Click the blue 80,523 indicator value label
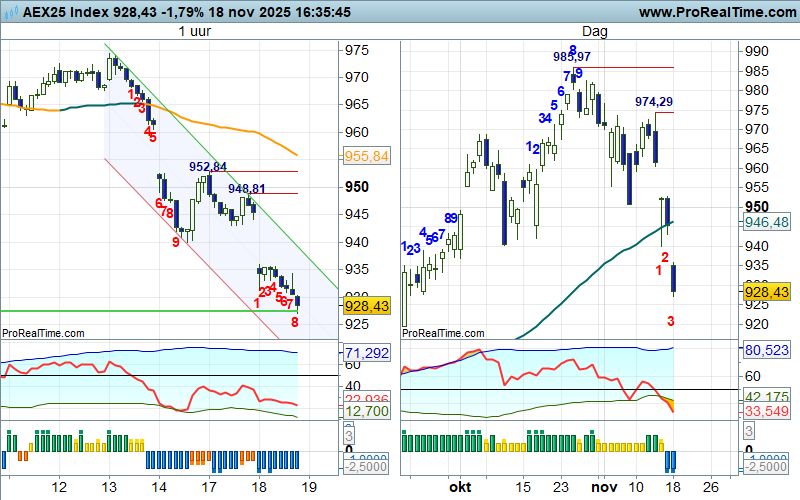800x500 pixels. coord(766,350)
